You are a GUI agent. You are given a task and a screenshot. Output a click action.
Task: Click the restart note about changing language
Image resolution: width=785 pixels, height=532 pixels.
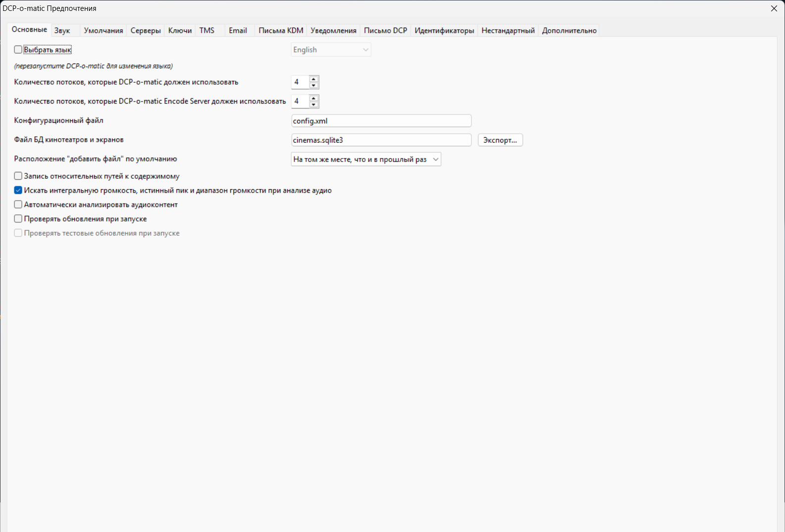coord(94,66)
